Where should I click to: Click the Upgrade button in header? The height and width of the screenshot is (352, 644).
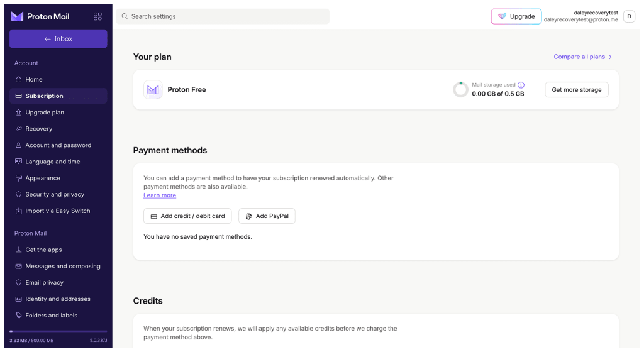click(x=516, y=16)
